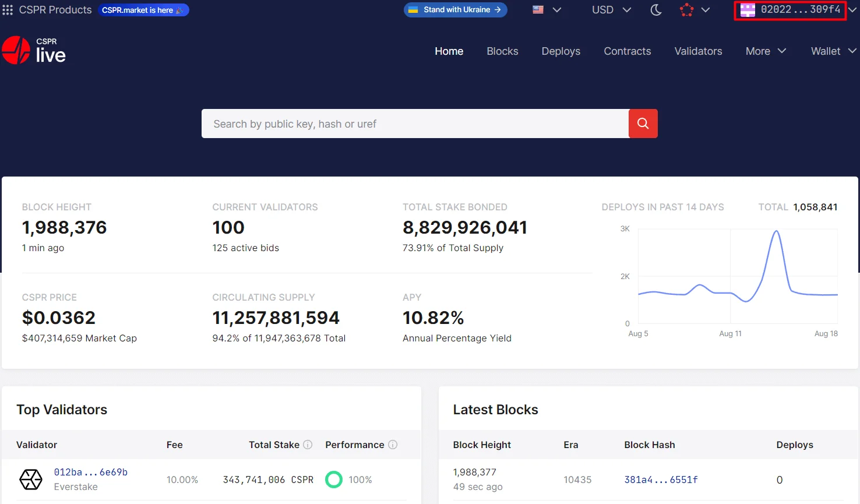This screenshot has width=860, height=504.
Task: Open the CSPR Products grid icon
Action: (8, 9)
